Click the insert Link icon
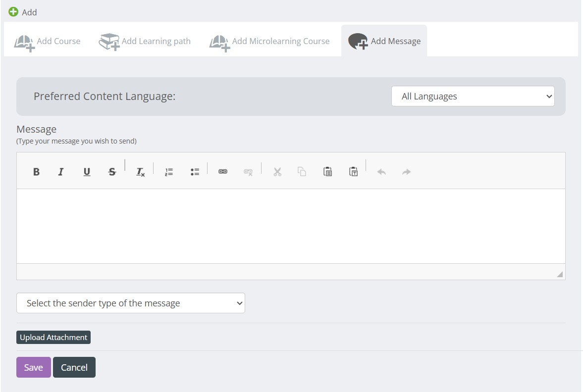 tap(223, 172)
